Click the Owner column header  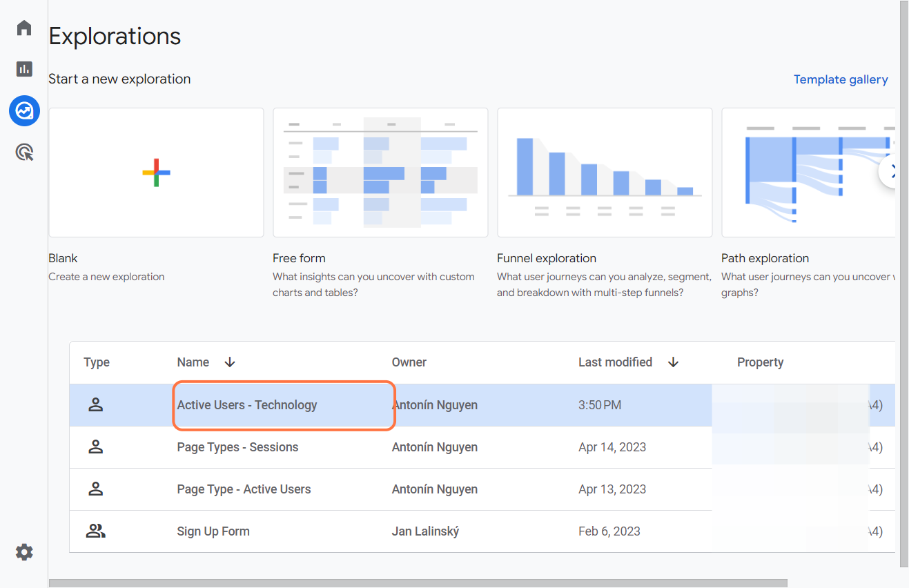click(409, 362)
